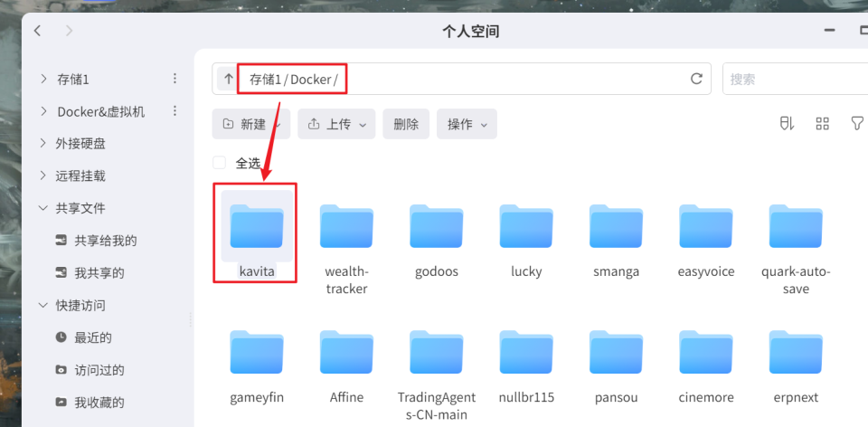Open more options for Docker&虚拟机

[175, 111]
